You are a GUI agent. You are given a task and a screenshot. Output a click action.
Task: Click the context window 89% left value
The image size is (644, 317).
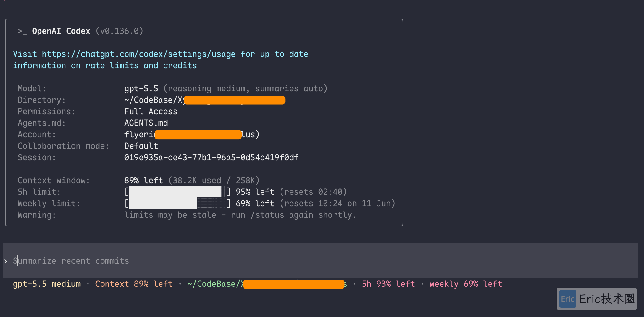tap(144, 181)
